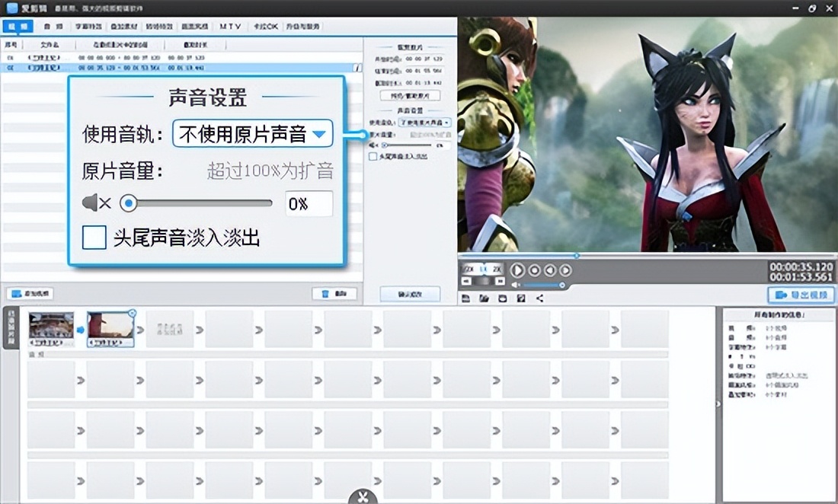Viewport: 838px width, 504px height.
Task: Click the share icon below the player
Action: 540,298
